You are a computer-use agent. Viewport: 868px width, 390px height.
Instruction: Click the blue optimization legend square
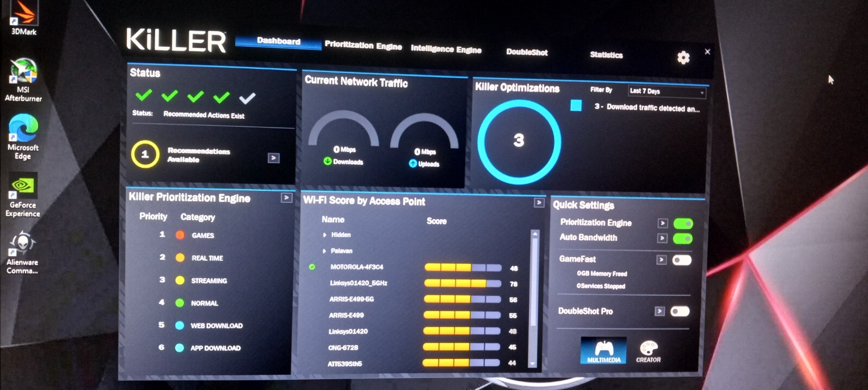(576, 105)
